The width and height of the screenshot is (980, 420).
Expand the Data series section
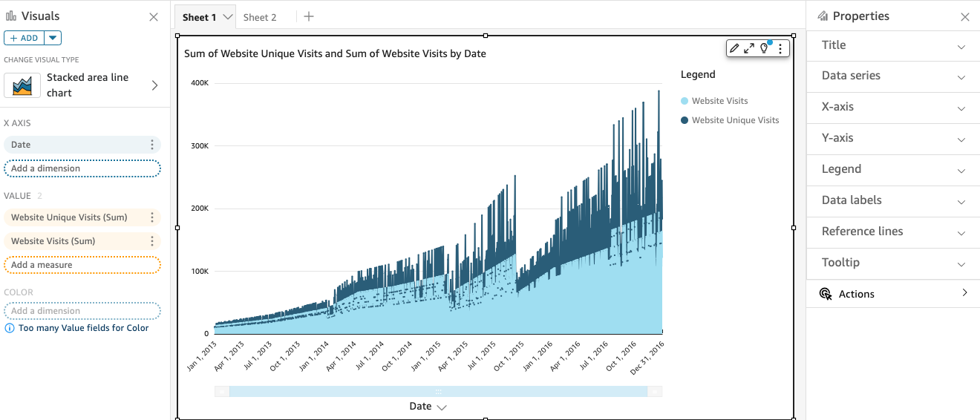click(893, 76)
